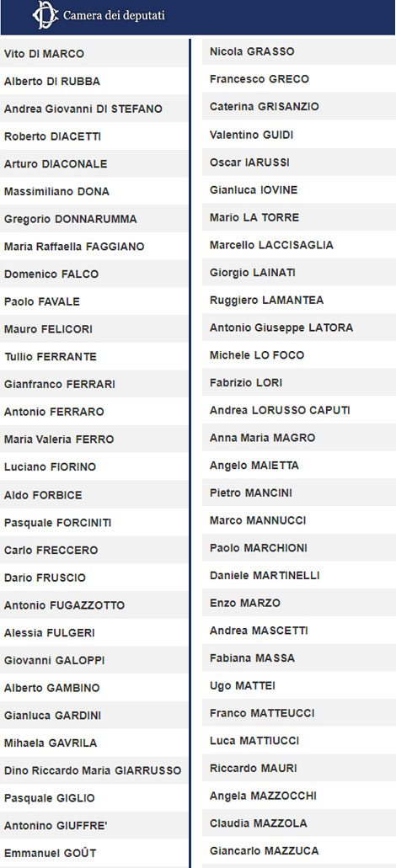Click the Camera dei deputati logo icon
The image size is (396, 868).
45,15
